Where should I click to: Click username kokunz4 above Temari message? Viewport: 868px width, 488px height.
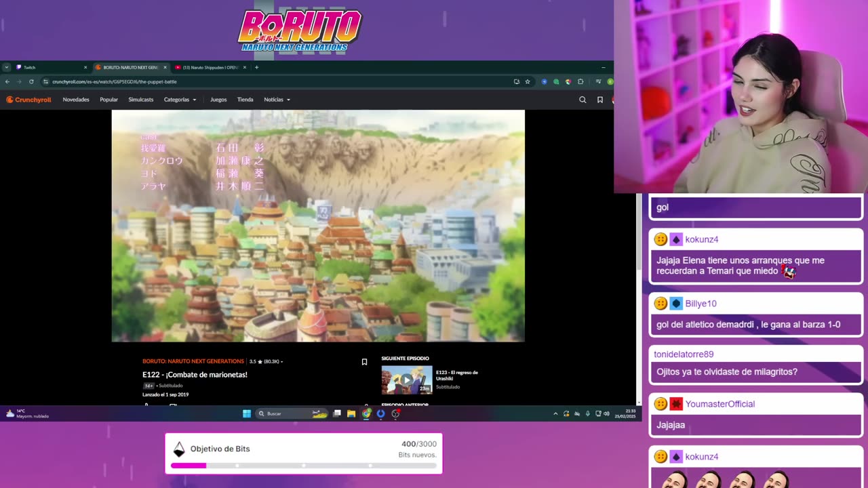tap(702, 239)
